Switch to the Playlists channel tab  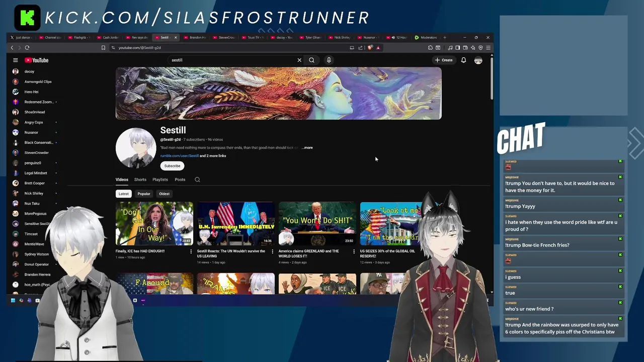click(160, 179)
